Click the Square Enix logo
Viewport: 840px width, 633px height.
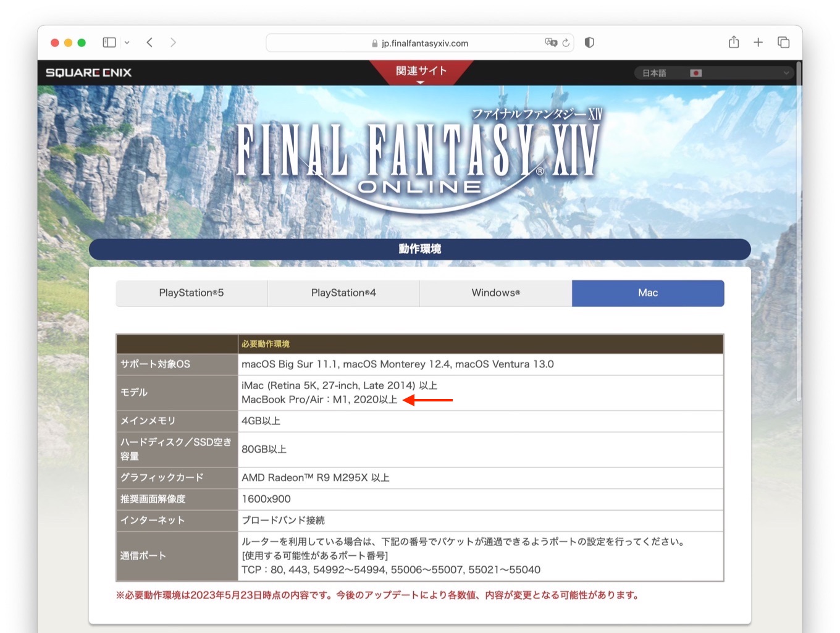(x=88, y=73)
